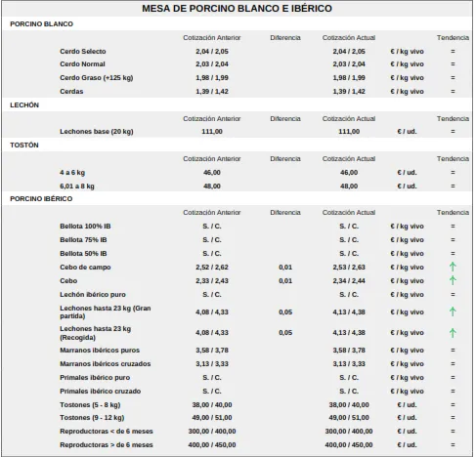Click the € / kg vivo unit for Cerdas
This screenshot has height=457, width=476.
[x=408, y=92]
